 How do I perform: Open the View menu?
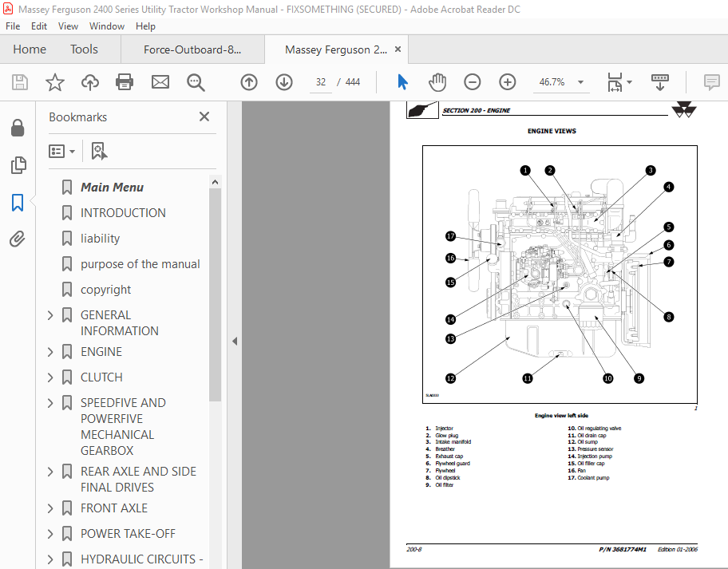[68, 26]
